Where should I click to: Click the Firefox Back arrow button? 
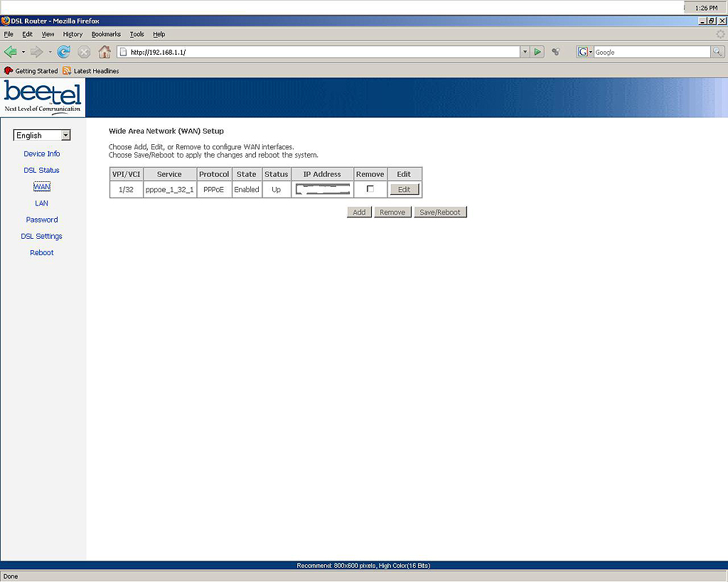[11, 52]
